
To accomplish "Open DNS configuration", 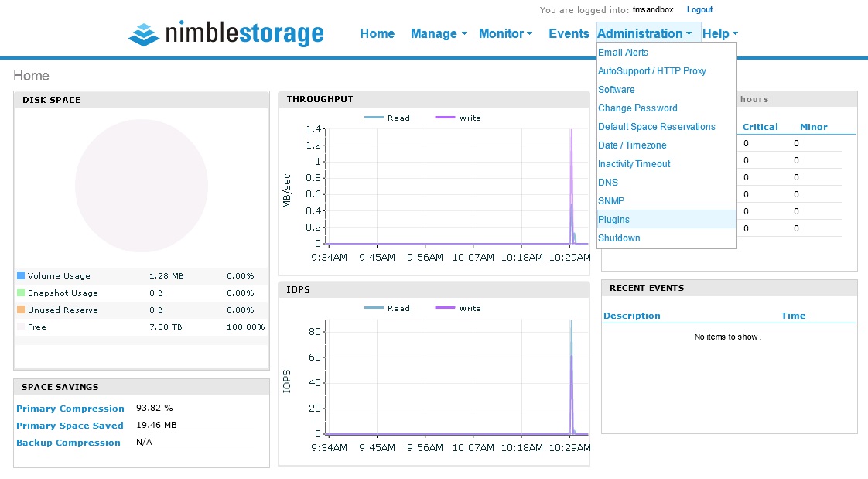I will [x=607, y=182].
